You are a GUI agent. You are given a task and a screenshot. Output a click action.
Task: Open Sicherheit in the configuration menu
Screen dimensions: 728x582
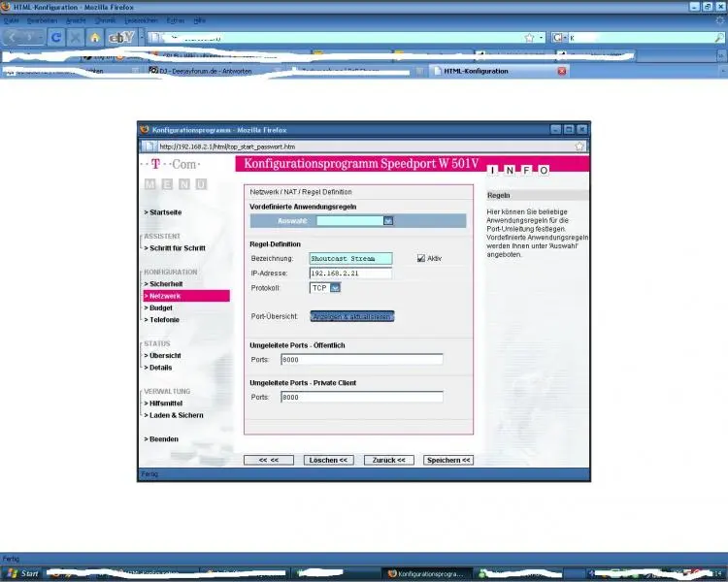coord(163,283)
